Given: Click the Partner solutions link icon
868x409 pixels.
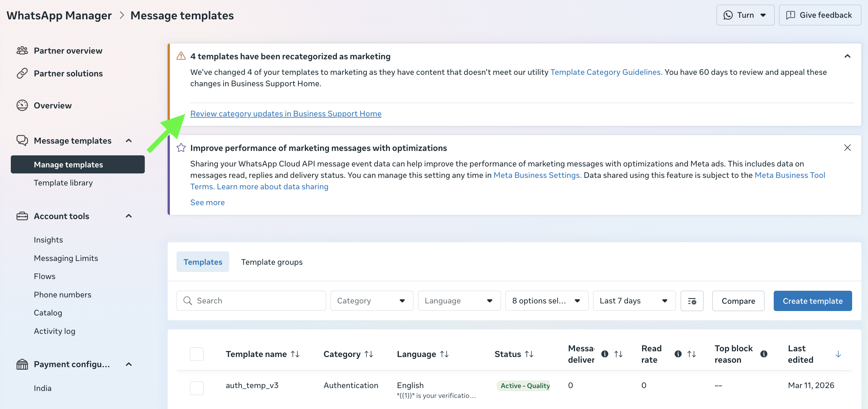Looking at the screenshot, I should 22,73.
